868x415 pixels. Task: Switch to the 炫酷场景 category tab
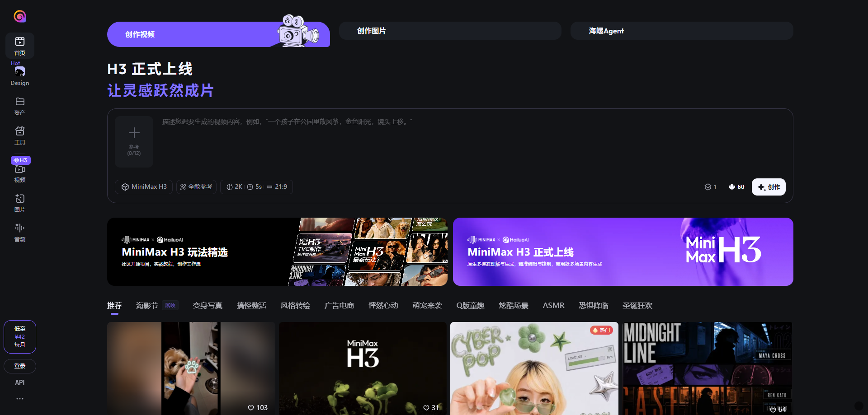(x=514, y=306)
